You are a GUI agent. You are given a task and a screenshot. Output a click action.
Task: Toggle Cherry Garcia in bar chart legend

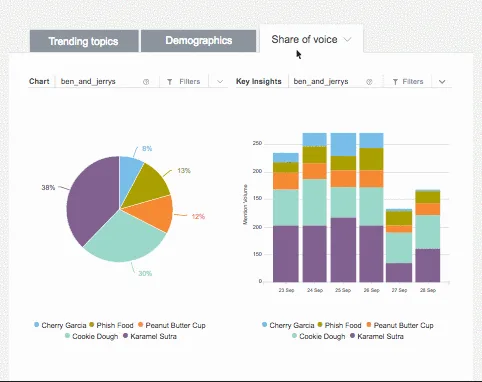288,325
